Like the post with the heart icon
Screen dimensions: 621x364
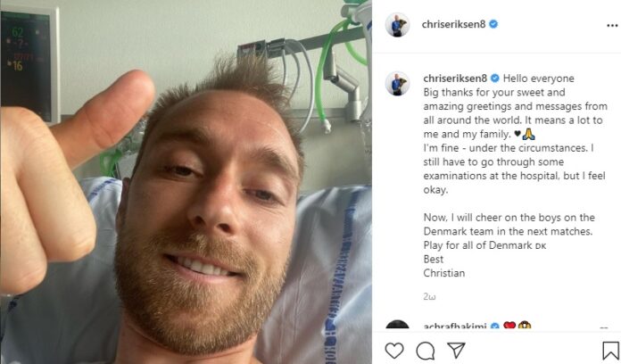[394, 351]
